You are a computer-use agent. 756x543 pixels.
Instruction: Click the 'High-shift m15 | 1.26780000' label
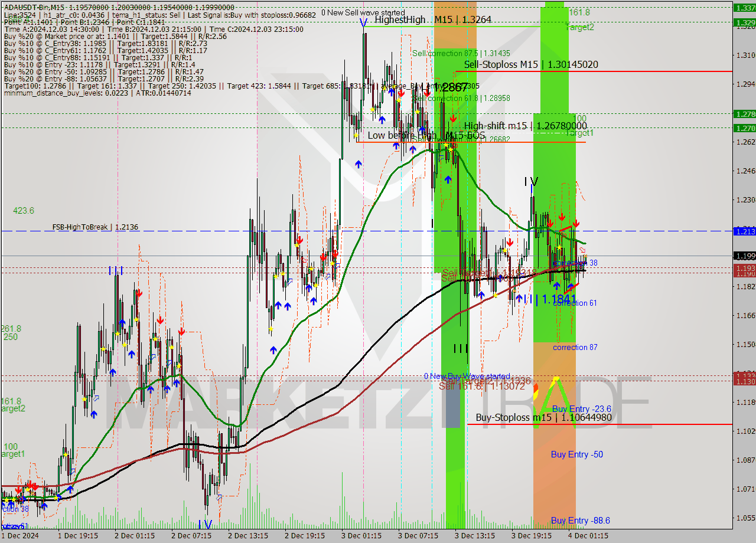point(526,126)
